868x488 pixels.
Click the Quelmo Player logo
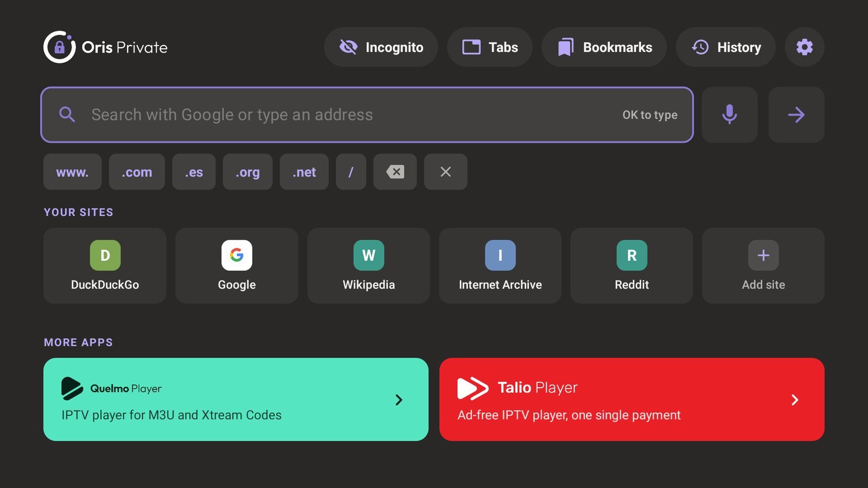point(112,388)
